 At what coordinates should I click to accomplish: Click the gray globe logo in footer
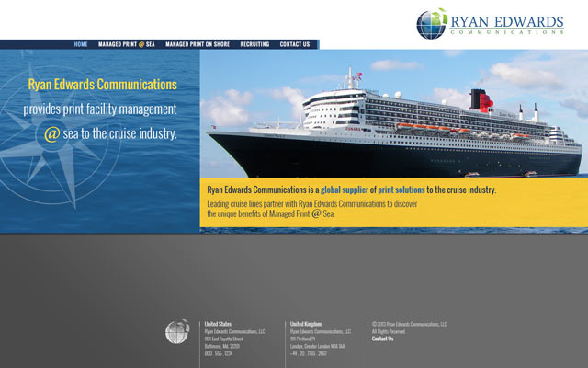point(177,331)
